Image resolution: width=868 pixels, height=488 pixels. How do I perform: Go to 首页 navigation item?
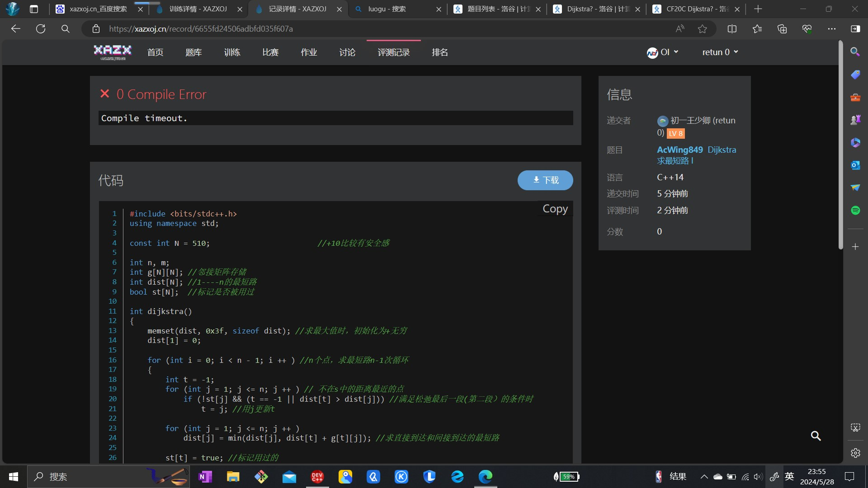pyautogui.click(x=155, y=52)
